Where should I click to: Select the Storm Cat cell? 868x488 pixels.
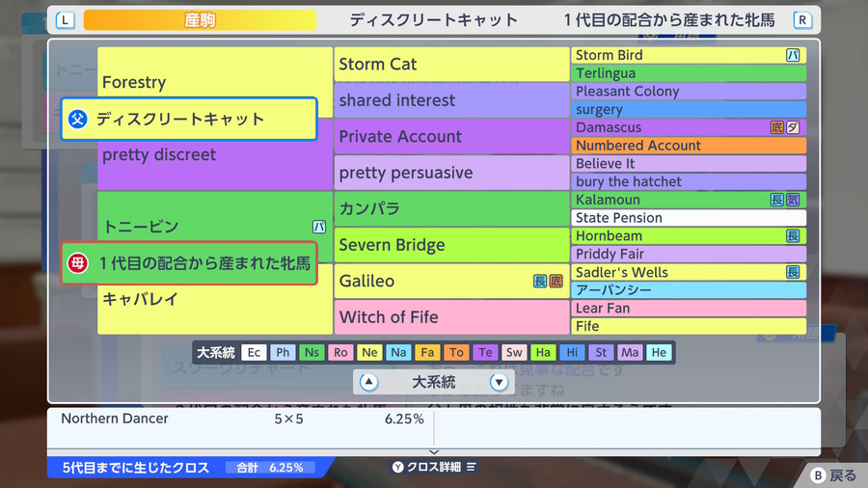coord(451,65)
